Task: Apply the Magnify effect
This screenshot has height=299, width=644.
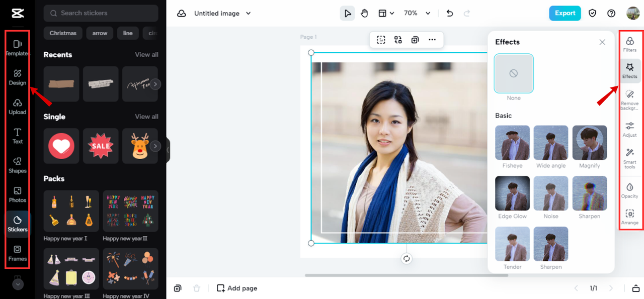Action: pyautogui.click(x=590, y=143)
